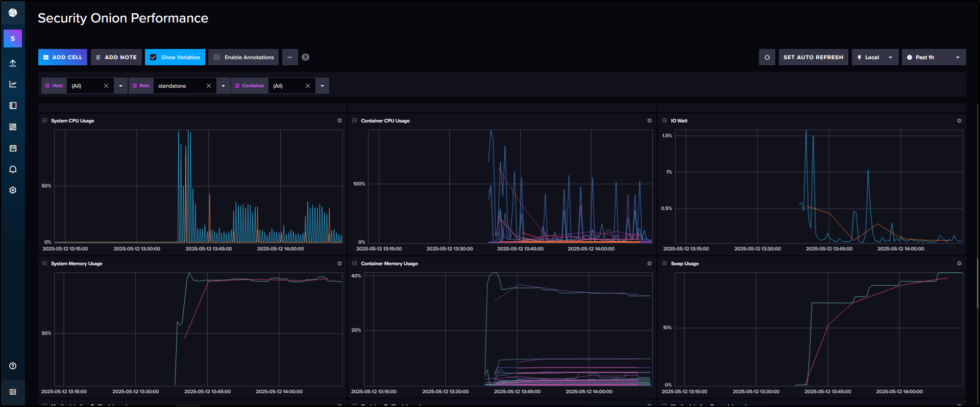Open the Load Data upload icon in sidebar
The width and height of the screenshot is (980, 407).
13,63
